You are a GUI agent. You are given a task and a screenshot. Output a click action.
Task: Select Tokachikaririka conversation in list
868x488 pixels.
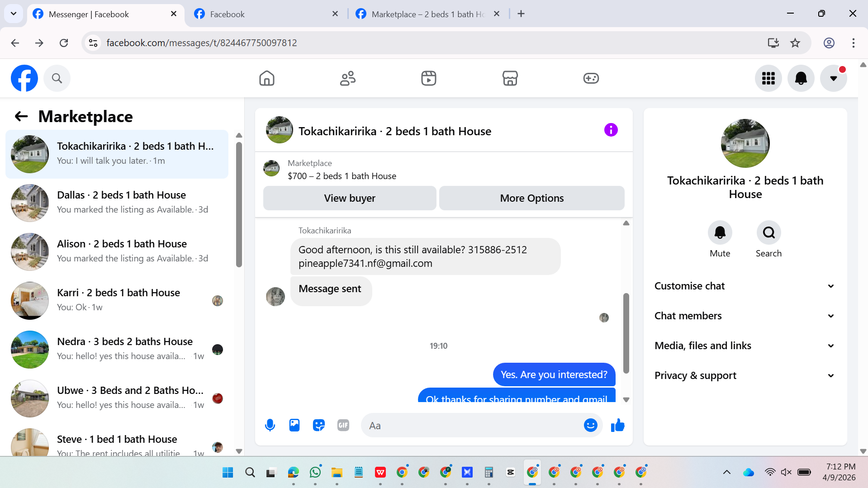[x=117, y=154]
